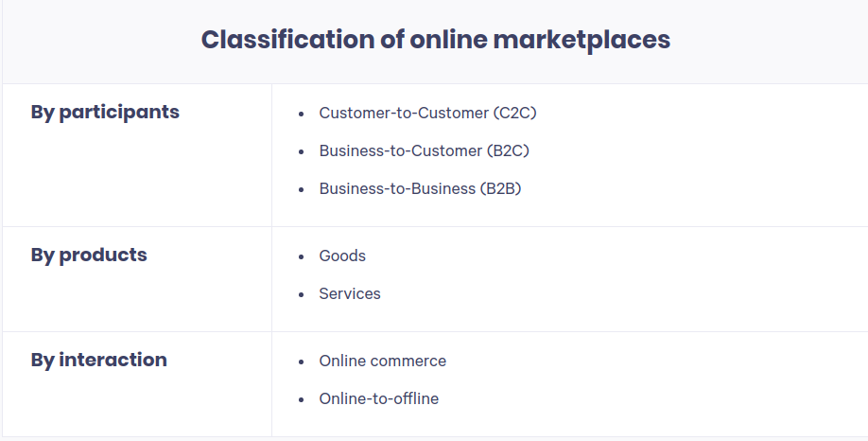Click the Business-to-Customer (B2C) list item
The width and height of the screenshot is (868, 441).
coord(424,150)
